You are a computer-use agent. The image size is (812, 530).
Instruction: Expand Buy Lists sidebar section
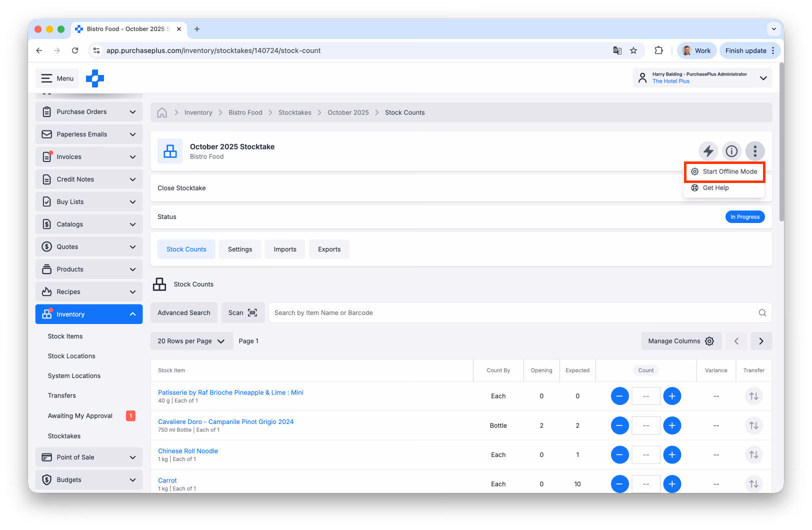click(x=89, y=202)
